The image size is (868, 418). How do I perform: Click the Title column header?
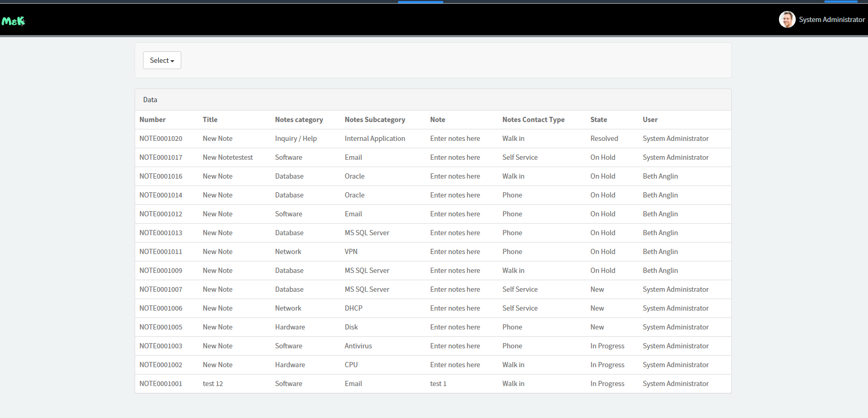(210, 119)
